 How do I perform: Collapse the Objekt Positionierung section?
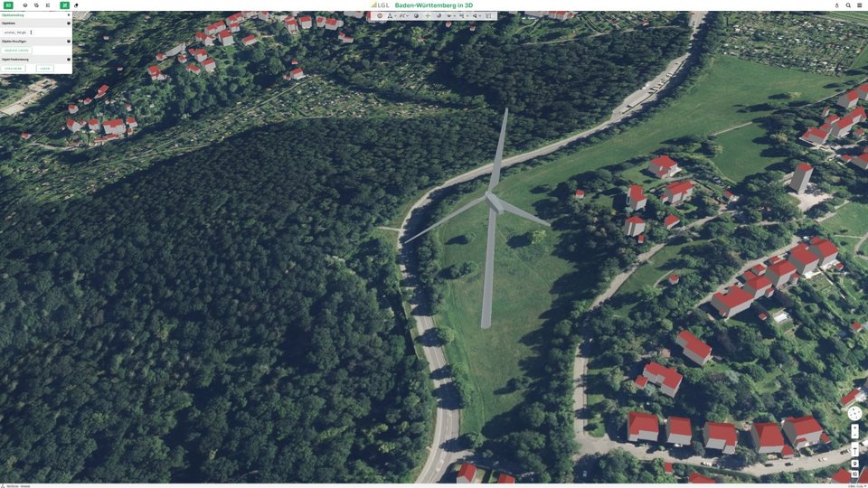(69, 60)
